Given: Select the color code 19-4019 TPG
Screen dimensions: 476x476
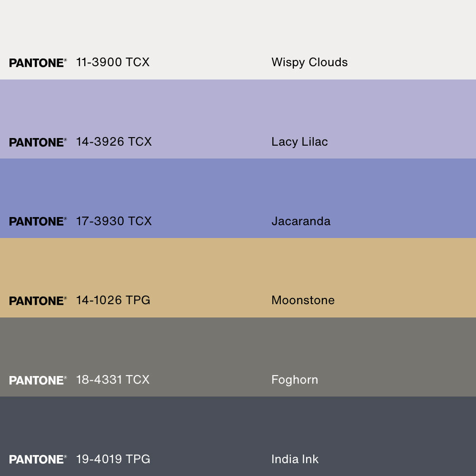Looking at the screenshot, I should [113, 459].
